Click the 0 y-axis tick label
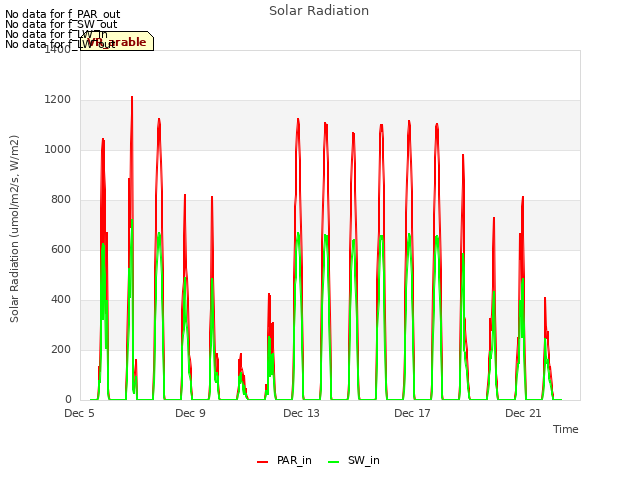 pyautogui.click(x=68, y=400)
